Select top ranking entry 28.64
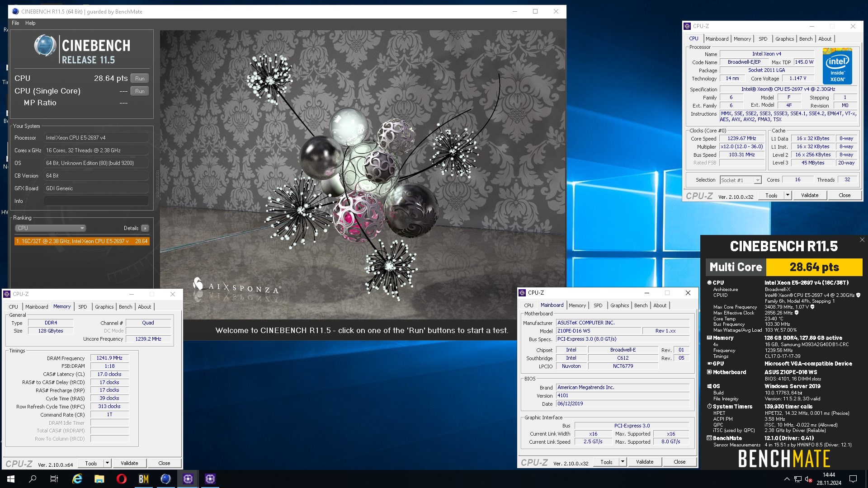Viewport: 868px width, 488px height. click(x=82, y=241)
